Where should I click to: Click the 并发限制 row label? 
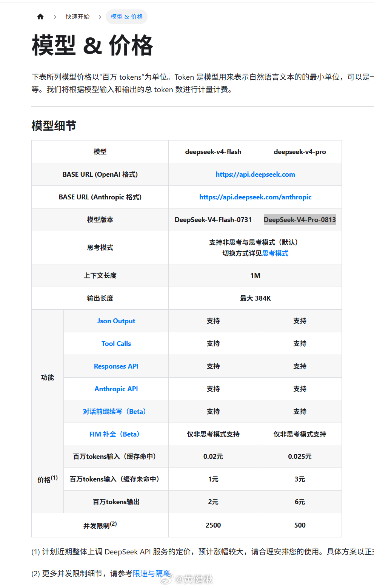pyautogui.click(x=100, y=525)
